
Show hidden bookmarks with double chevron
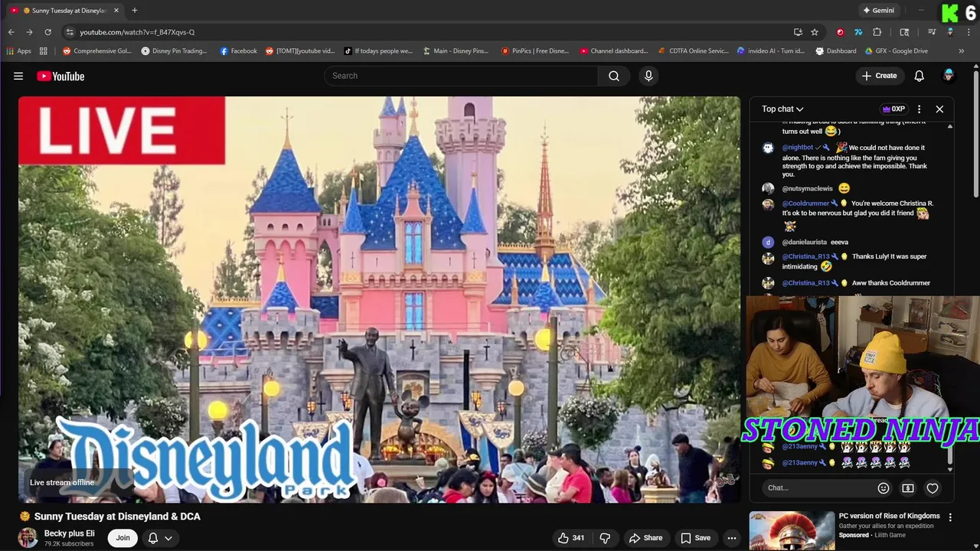962,51
